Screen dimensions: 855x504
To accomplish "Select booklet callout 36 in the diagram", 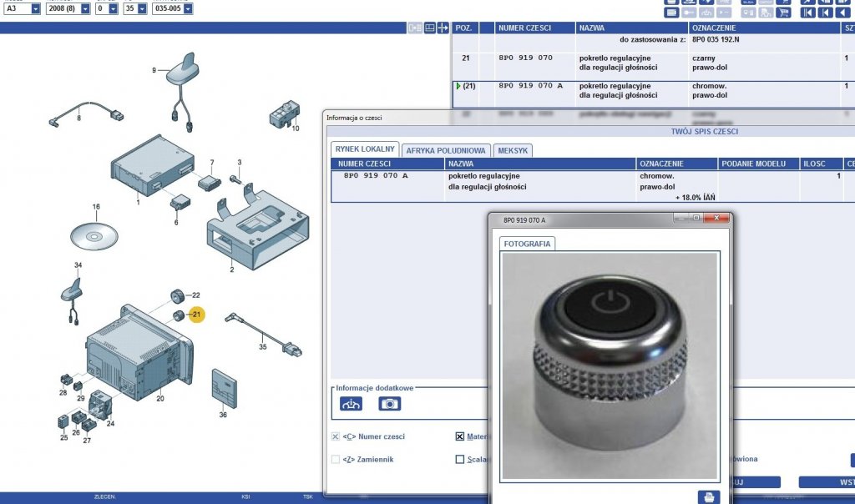I will [223, 415].
